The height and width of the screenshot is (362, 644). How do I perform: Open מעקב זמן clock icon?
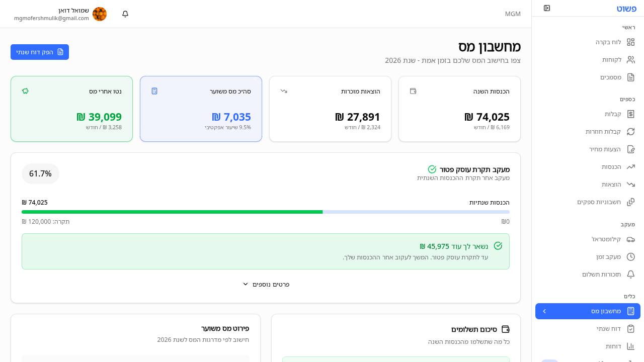pyautogui.click(x=630, y=257)
